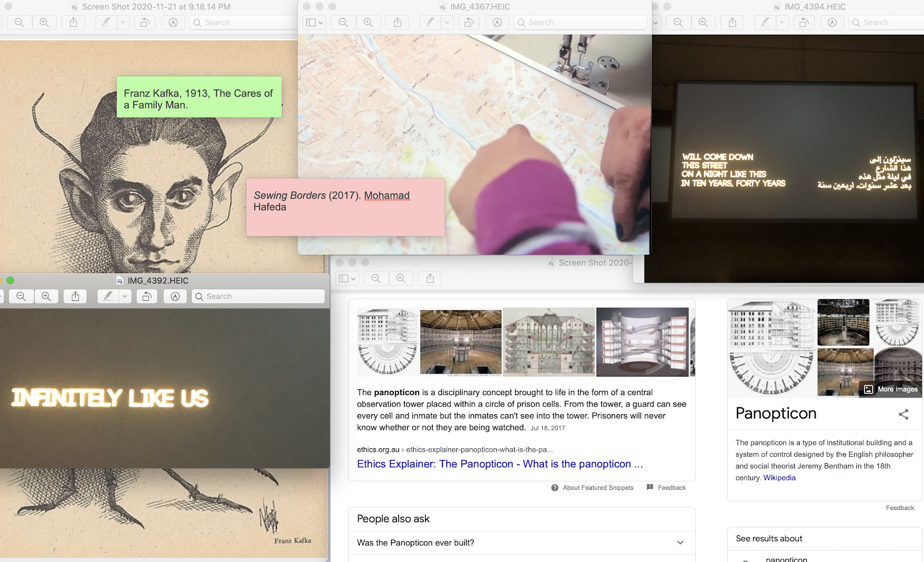Image resolution: width=924 pixels, height=562 pixels.
Task: Click the IMG_4392.HEIC window title
Action: pos(158,281)
